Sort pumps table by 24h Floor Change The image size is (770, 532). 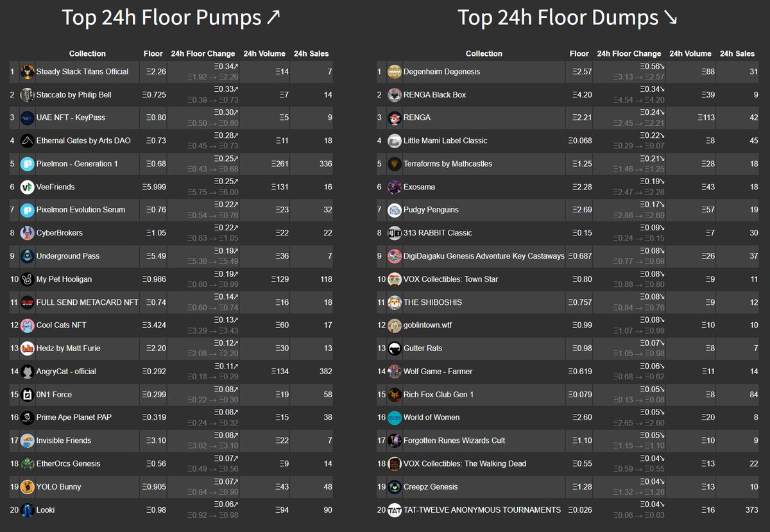203,54
